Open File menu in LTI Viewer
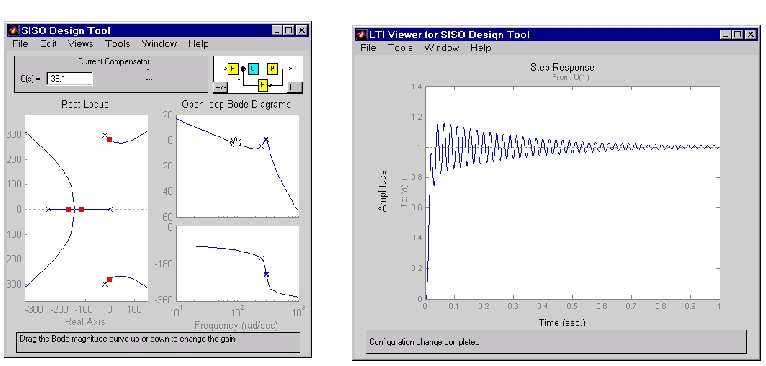Viewport: 766px width, 366px height. tap(368, 48)
